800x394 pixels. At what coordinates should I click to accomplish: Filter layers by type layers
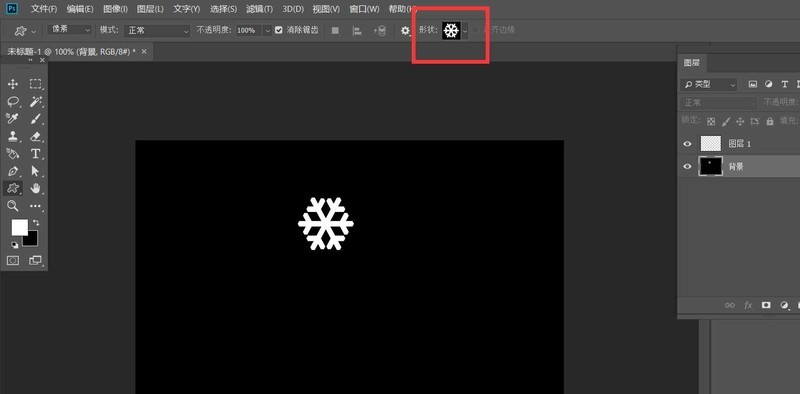[785, 84]
